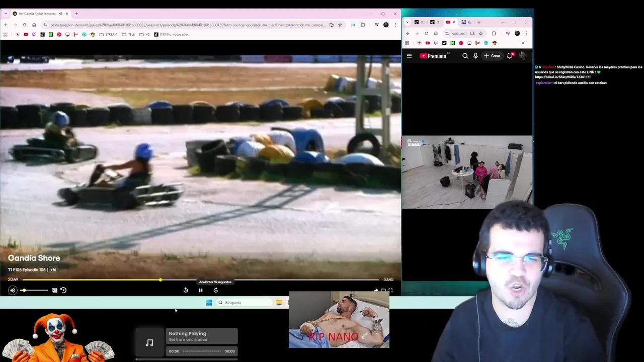Click the pluto.tv address bar
The height and width of the screenshot is (362, 644).
coord(187,25)
